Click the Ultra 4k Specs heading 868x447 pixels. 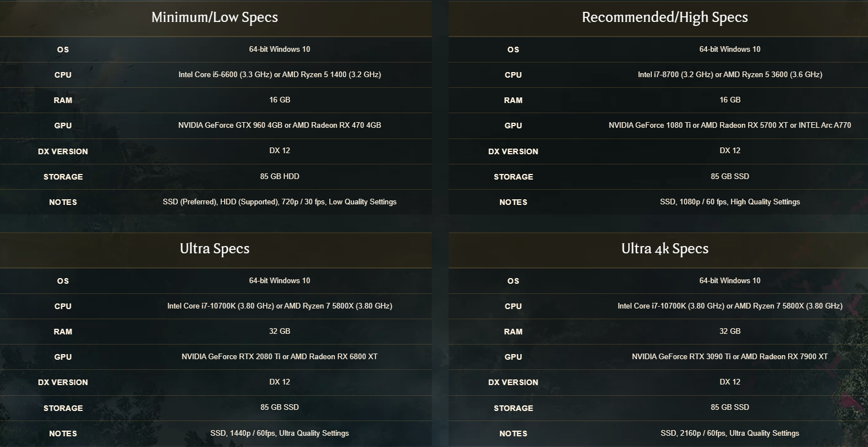(665, 249)
